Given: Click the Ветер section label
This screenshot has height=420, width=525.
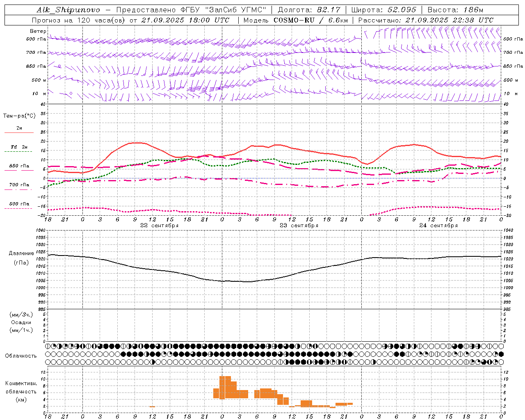Looking at the screenshot, I should click(x=38, y=31).
